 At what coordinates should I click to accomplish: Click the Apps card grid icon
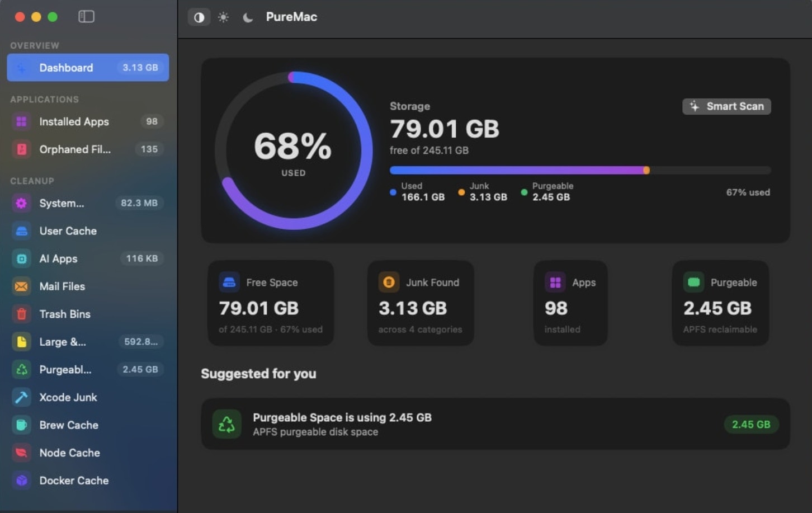[x=555, y=283]
